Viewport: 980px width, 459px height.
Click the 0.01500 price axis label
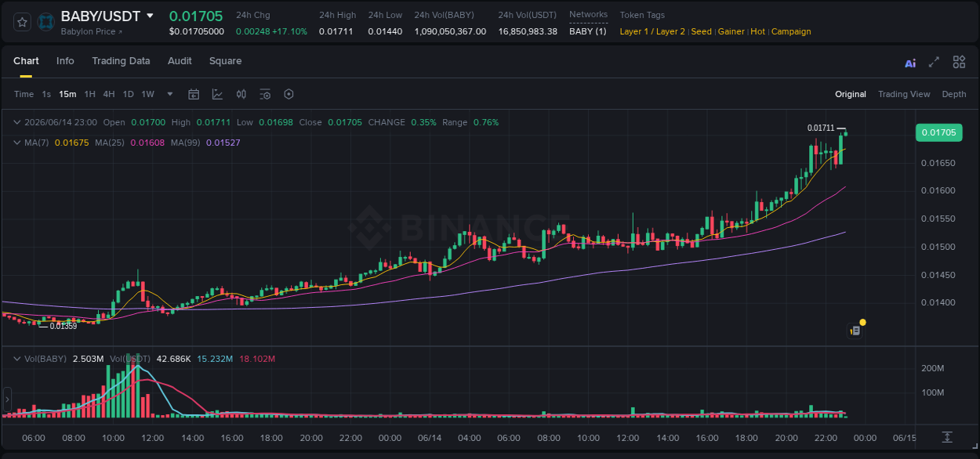pyautogui.click(x=938, y=247)
